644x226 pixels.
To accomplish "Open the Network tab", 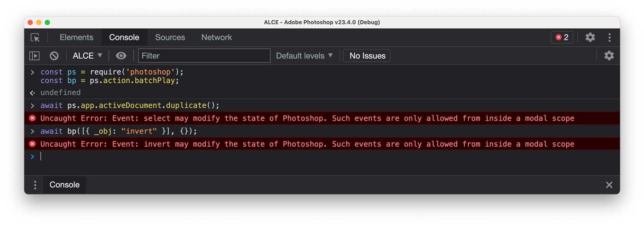I will coord(217,37).
